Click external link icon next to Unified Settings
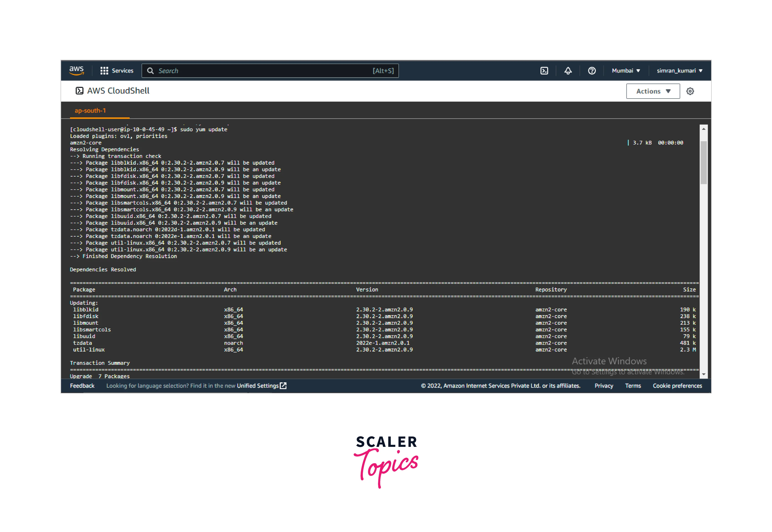Image resolution: width=772 pixels, height=532 pixels. coord(283,386)
